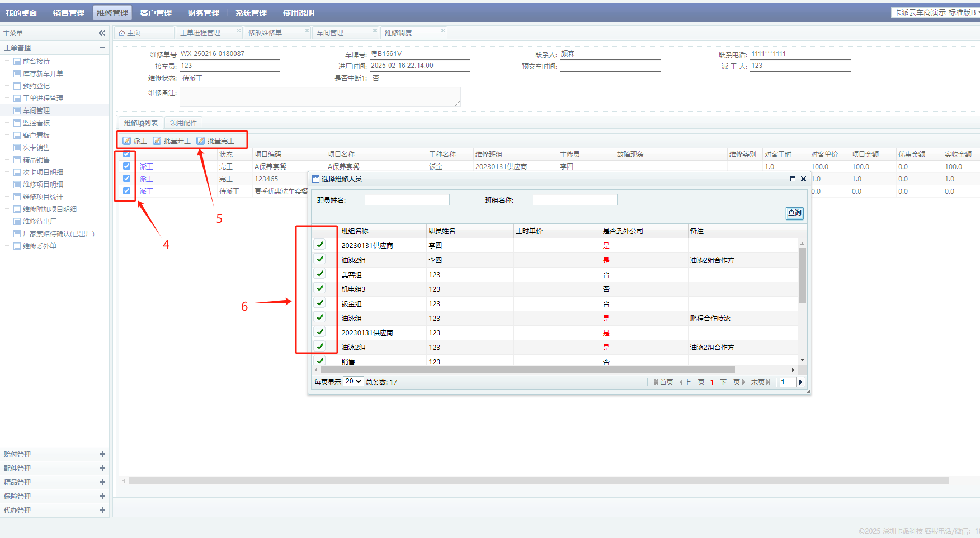Viewport: 980px width, 538px height.
Task: Click the 职员姓名 input field
Action: pos(407,200)
